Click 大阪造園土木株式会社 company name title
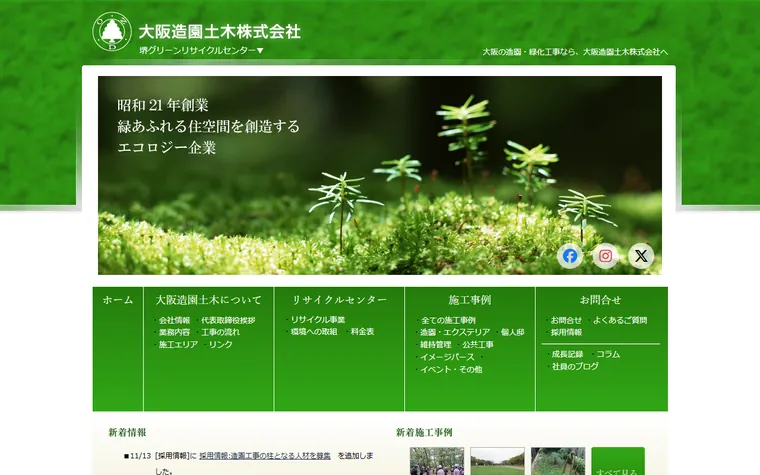 (x=220, y=32)
